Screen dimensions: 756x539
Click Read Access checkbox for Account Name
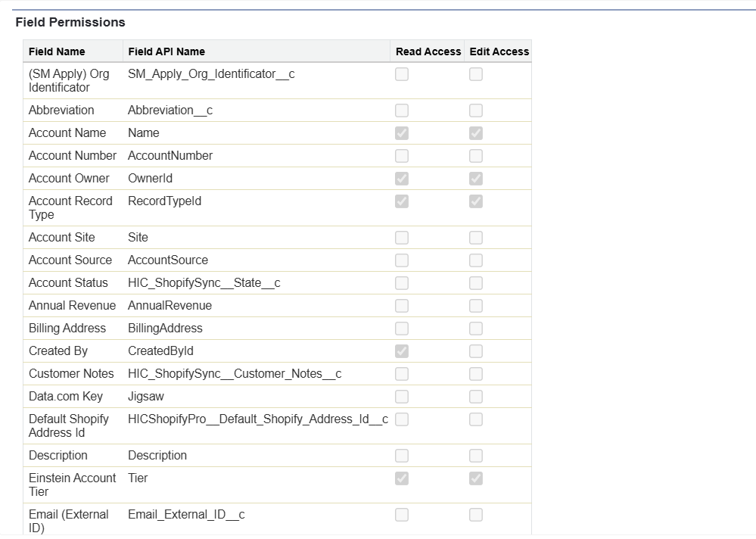pos(402,133)
